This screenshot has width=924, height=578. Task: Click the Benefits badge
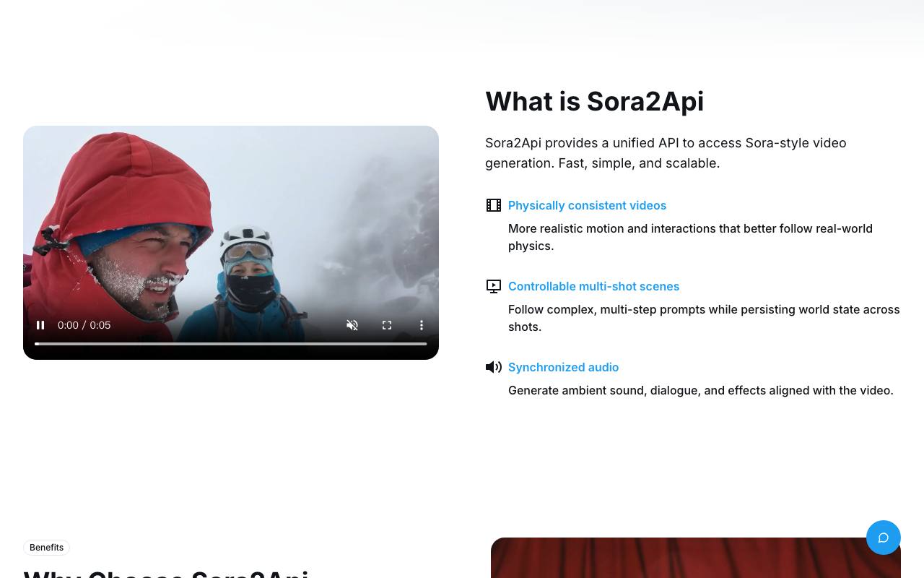coord(46,548)
